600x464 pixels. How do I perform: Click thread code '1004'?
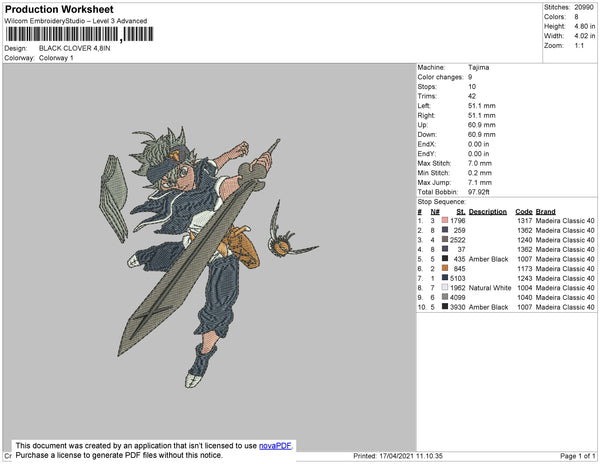coord(524,288)
